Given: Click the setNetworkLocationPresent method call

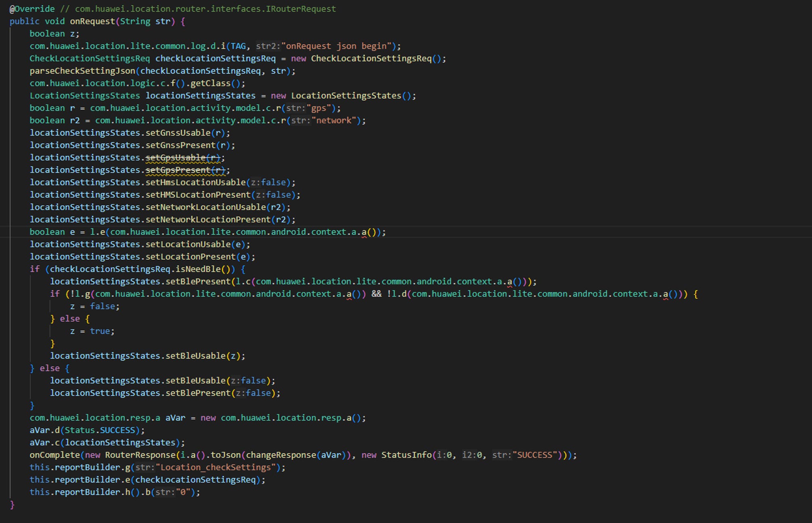Looking at the screenshot, I should click(x=208, y=220).
